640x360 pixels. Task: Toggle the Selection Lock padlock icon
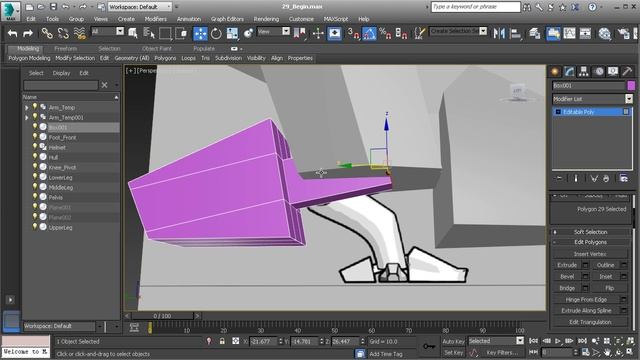tap(222, 341)
